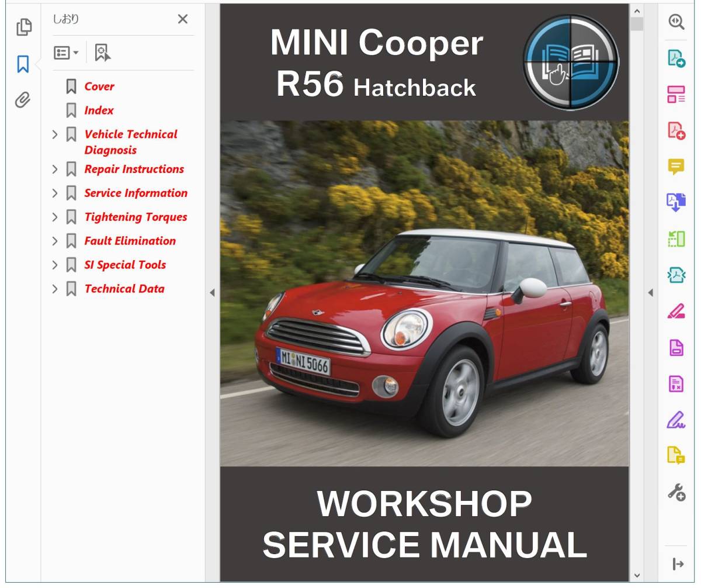Expand the Fault Elimination bookmark
The image size is (701, 588).
55,241
